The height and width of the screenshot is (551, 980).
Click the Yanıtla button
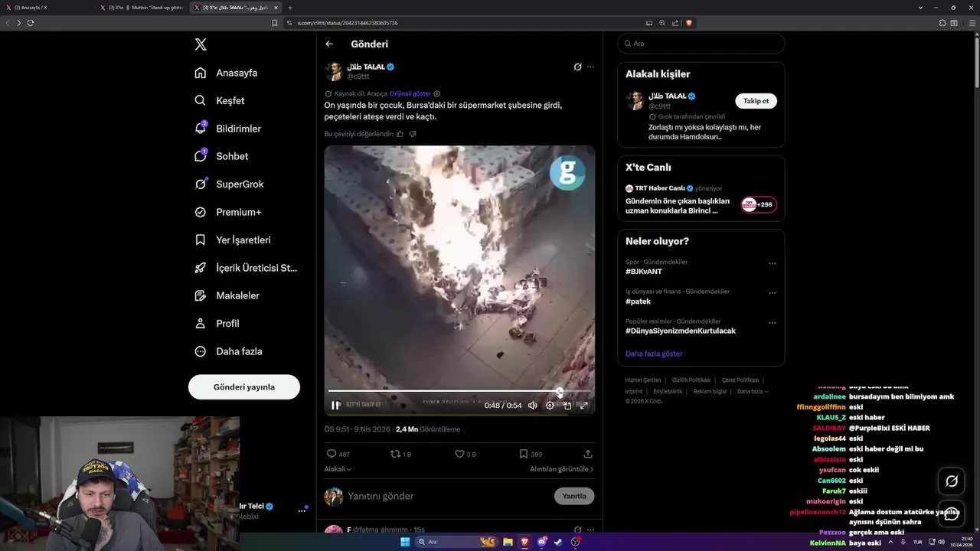(x=574, y=496)
